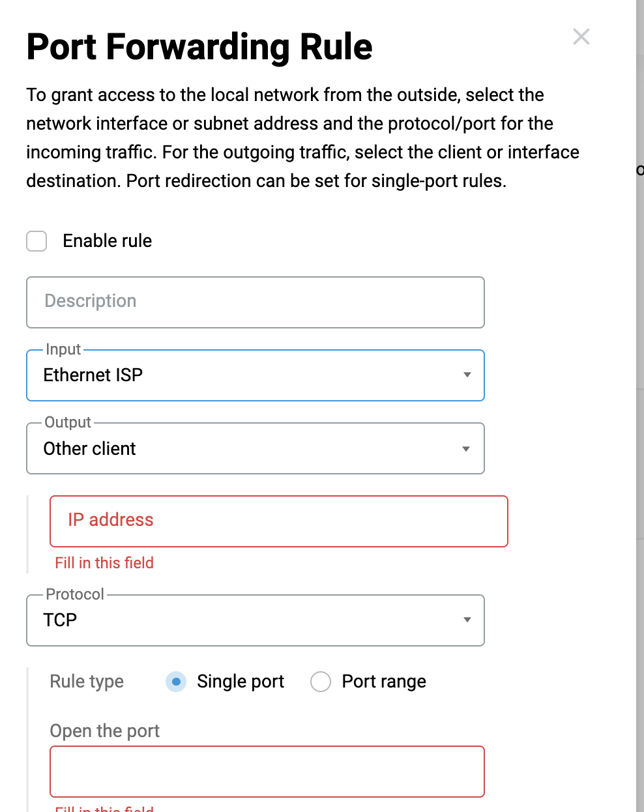Click the arrow icon on Input selector

point(467,375)
